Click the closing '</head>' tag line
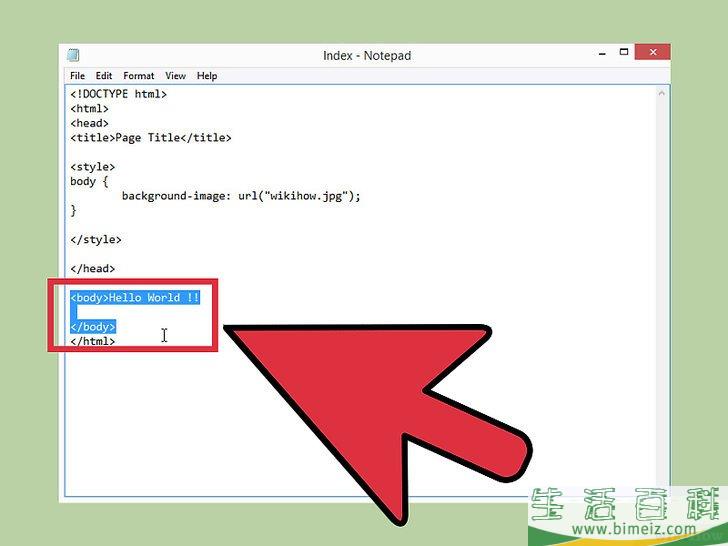Image resolution: width=728 pixels, height=546 pixels. tap(92, 268)
